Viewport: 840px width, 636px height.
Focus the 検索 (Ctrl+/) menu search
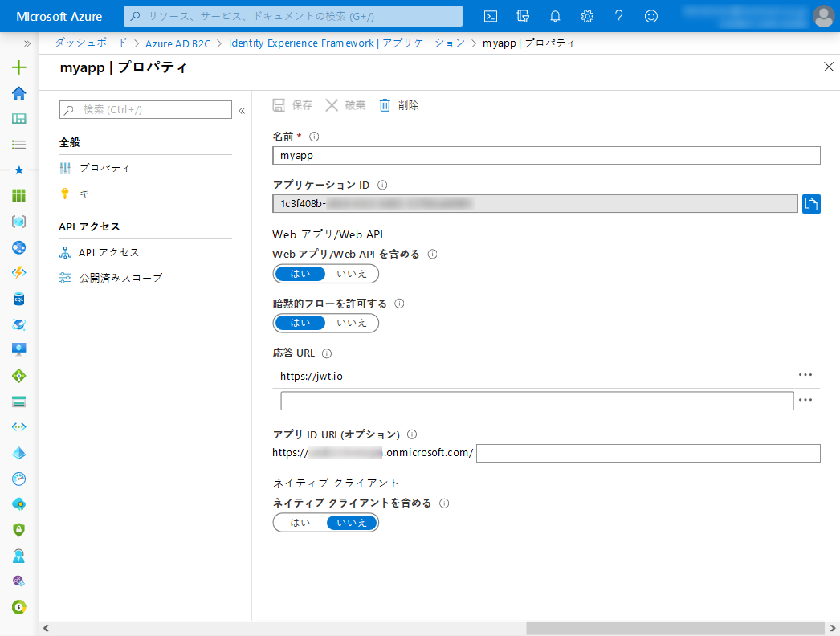point(145,110)
